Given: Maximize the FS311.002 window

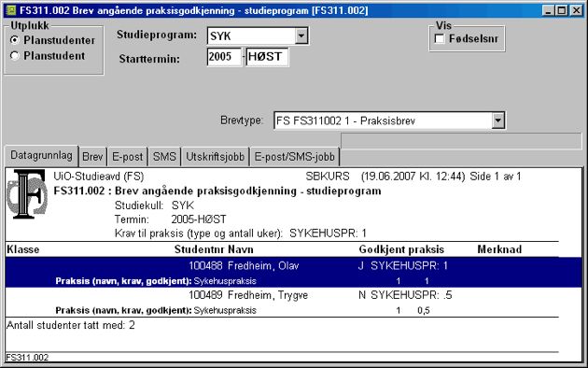Looking at the screenshot, I should pos(561,10).
